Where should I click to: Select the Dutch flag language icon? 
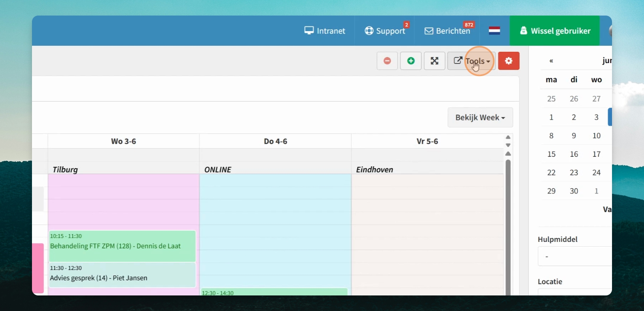coord(494,31)
